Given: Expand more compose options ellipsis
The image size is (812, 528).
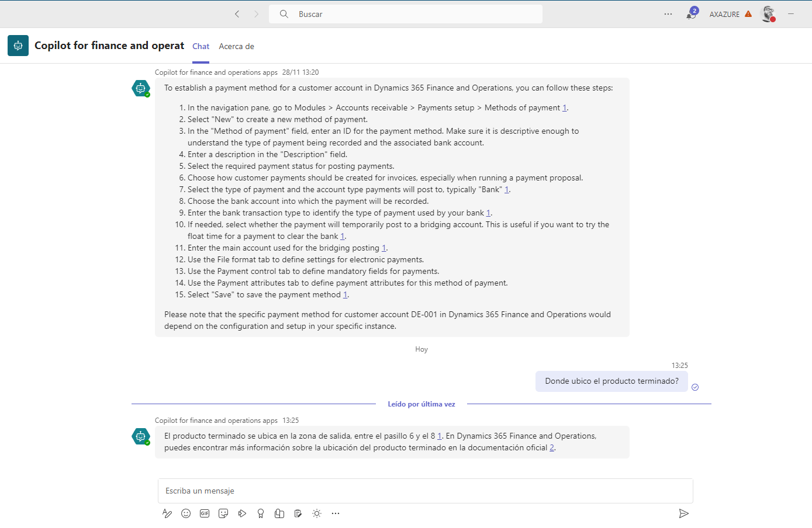Looking at the screenshot, I should 336,513.
